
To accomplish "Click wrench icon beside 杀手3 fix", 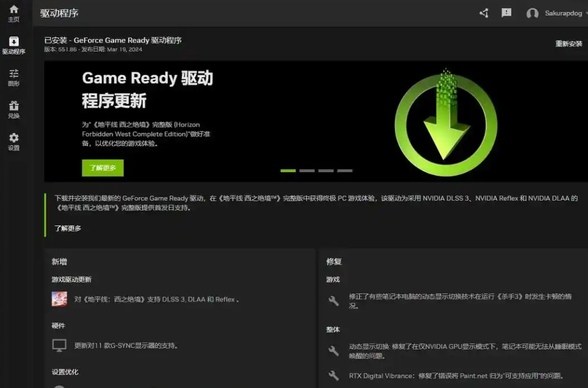I will pos(333,301).
